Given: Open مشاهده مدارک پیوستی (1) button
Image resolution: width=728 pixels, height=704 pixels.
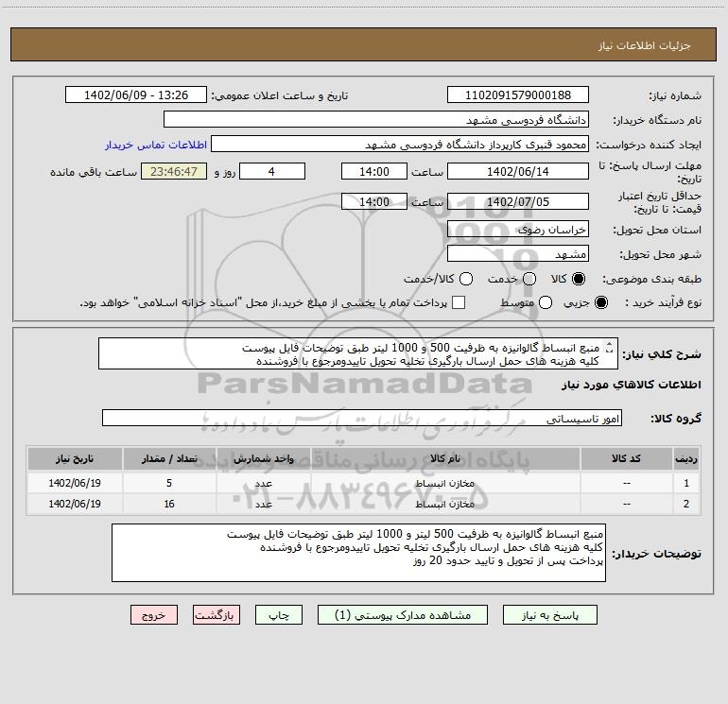Looking at the screenshot, I should point(403,615).
